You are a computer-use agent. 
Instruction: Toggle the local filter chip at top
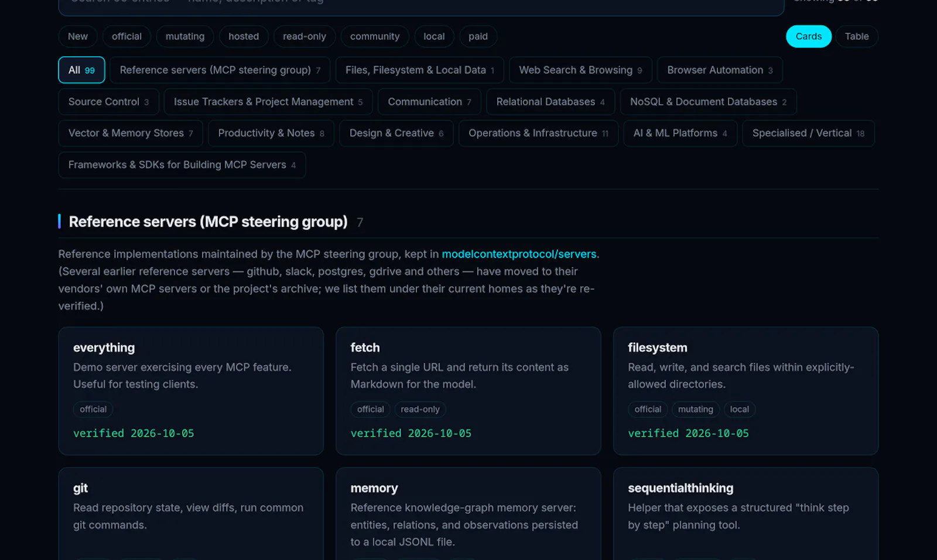click(434, 36)
